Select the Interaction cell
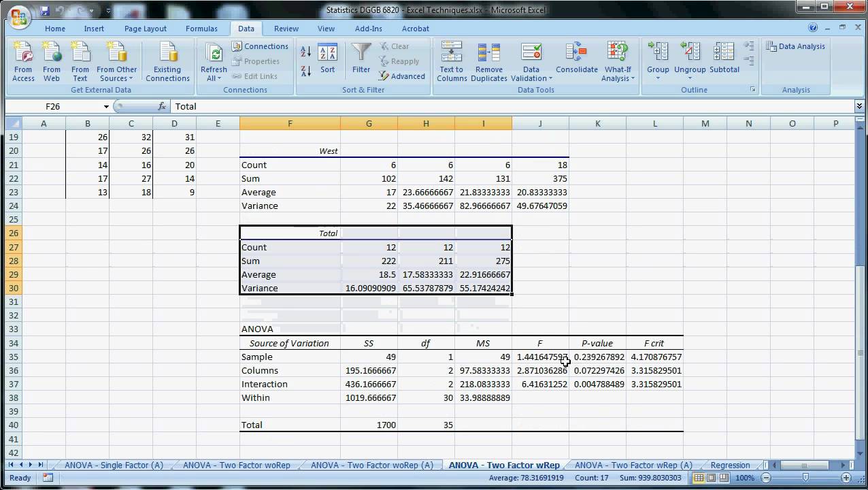 [290, 384]
